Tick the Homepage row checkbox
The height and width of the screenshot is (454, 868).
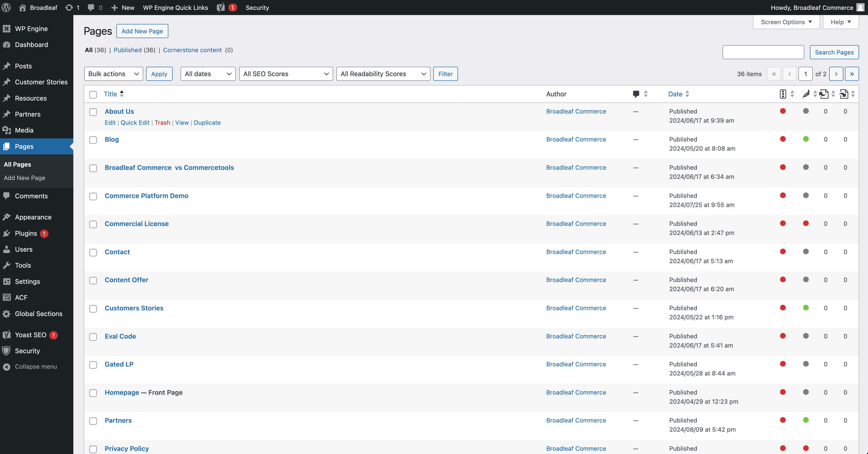(x=93, y=393)
